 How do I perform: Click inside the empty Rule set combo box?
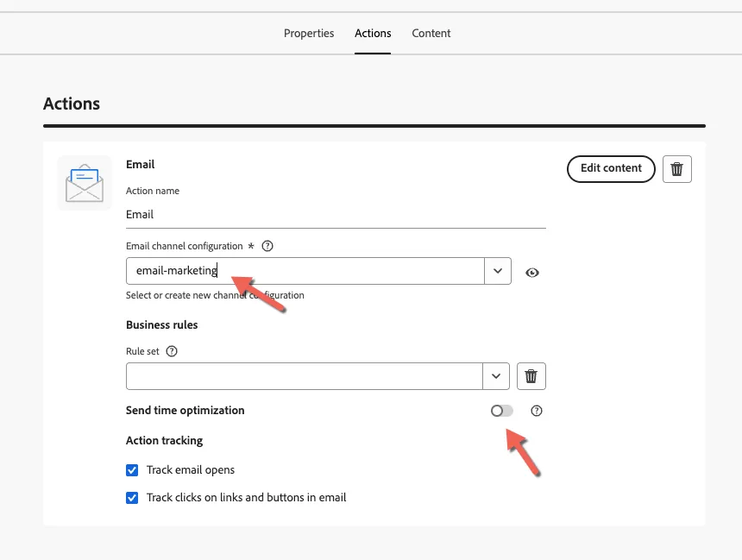coord(305,376)
